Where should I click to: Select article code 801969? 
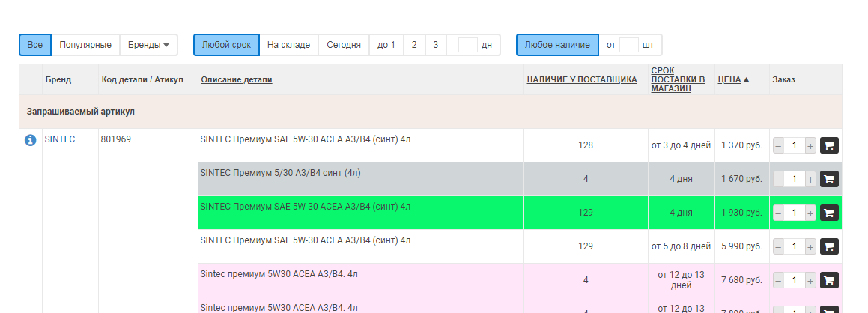tap(115, 139)
